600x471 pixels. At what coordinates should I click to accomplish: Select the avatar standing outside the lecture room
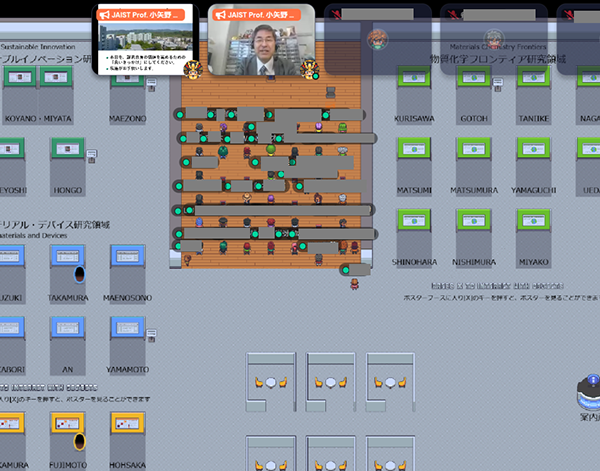[355, 284]
